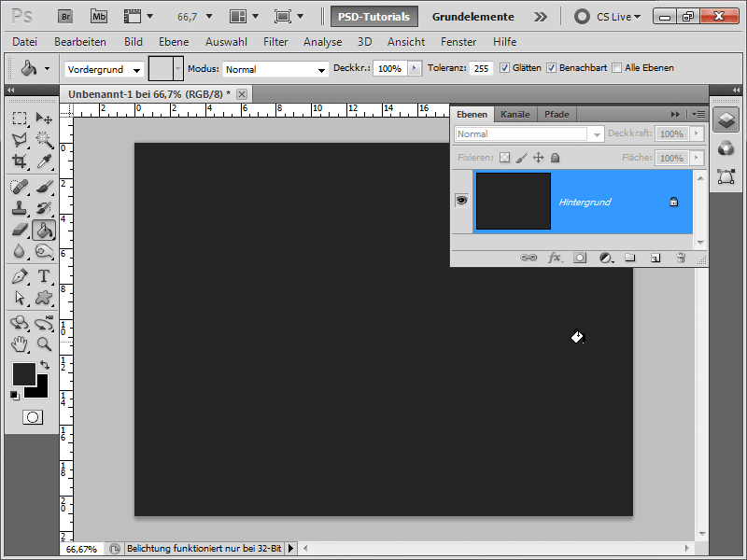Hide the Hintergrund layer

pyautogui.click(x=461, y=201)
